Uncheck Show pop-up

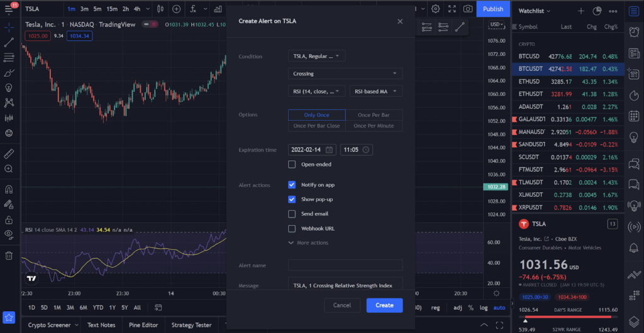292,199
